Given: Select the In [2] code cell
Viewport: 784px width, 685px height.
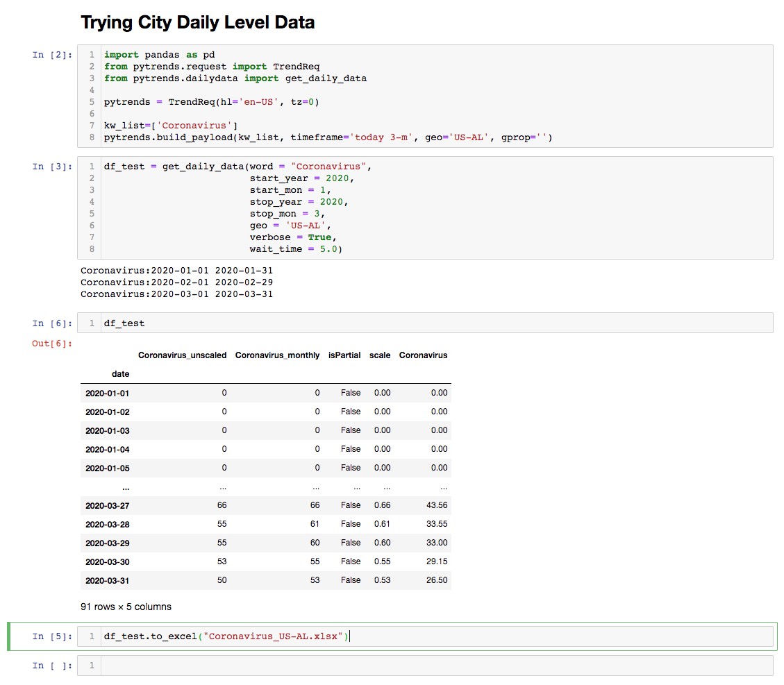Looking at the screenshot, I should click(425, 96).
